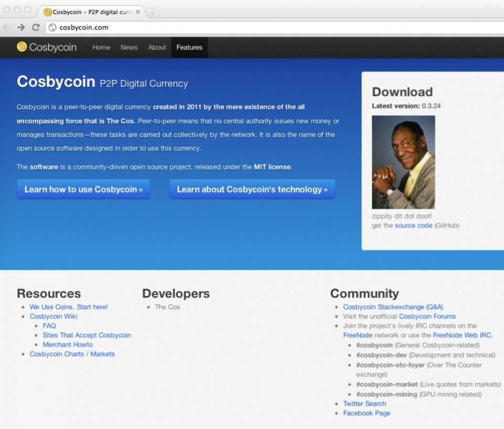This screenshot has width=504, height=429.
Task: Click the Resources heading
Action: tap(49, 294)
